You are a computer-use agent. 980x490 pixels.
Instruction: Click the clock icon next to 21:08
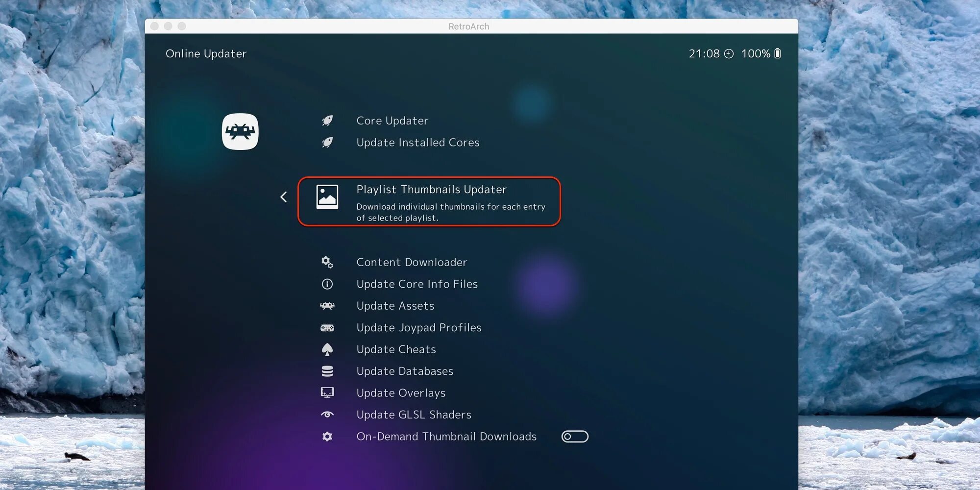pyautogui.click(x=729, y=54)
